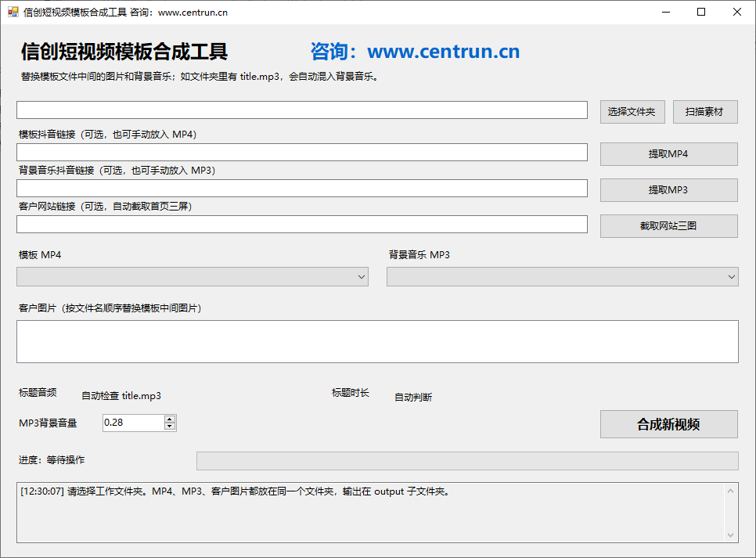Click the 模板 MP4 label
The image size is (756, 558).
[40, 255]
